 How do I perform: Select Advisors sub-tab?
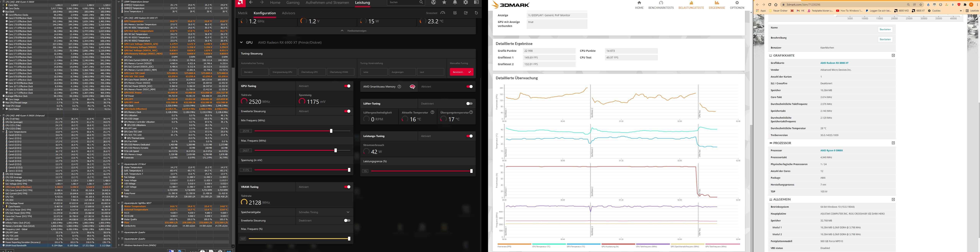tap(288, 13)
